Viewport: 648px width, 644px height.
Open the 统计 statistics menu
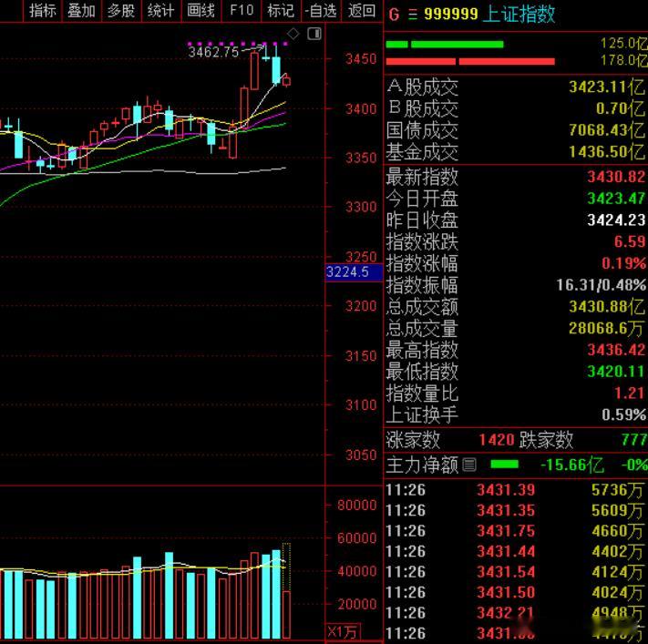(x=160, y=10)
